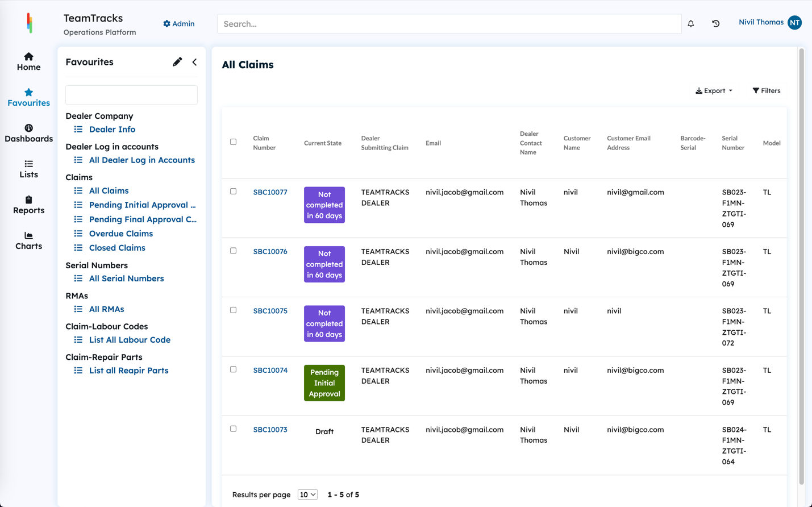Open claim SBC10075

click(x=270, y=311)
